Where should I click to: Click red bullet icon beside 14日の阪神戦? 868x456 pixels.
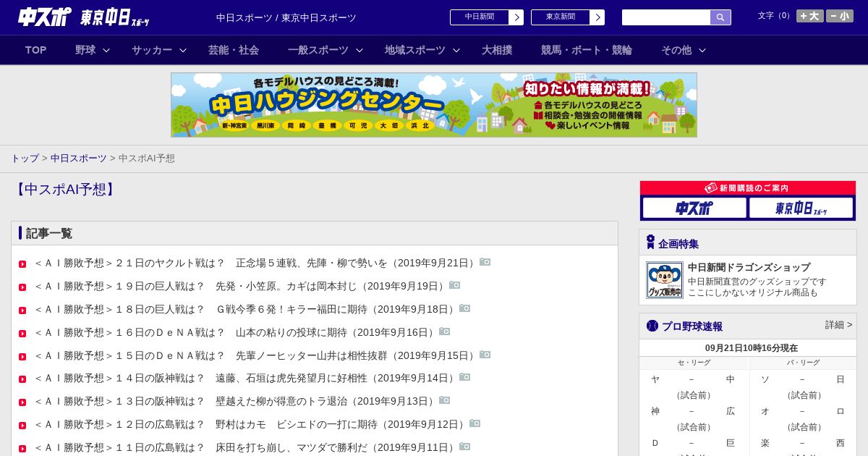tap(22, 379)
